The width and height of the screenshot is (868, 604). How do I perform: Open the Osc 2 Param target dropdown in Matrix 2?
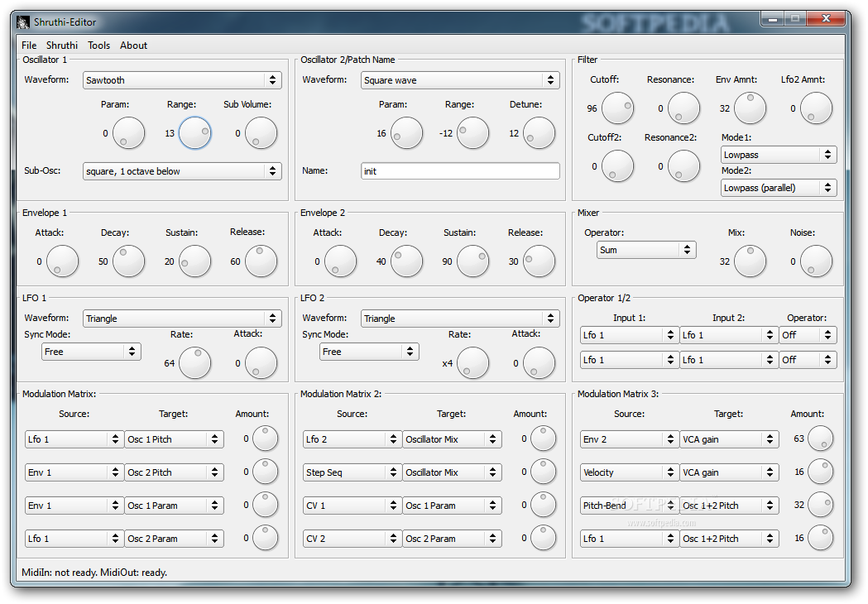coord(452,539)
